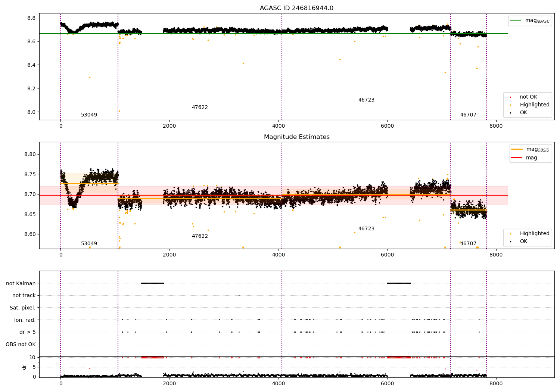The height and width of the screenshot is (392, 560).
Task: Click the first 'not Kalman' bar near 1700
Action: point(152,283)
